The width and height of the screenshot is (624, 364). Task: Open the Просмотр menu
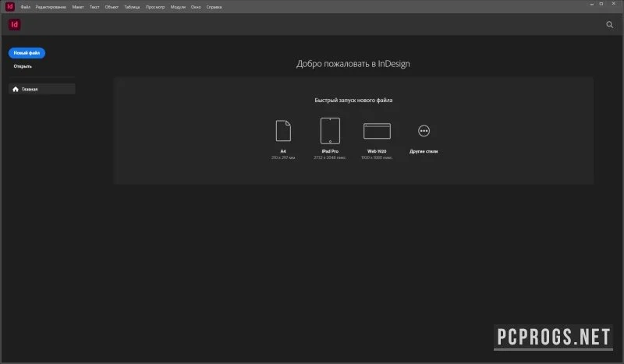(x=155, y=7)
